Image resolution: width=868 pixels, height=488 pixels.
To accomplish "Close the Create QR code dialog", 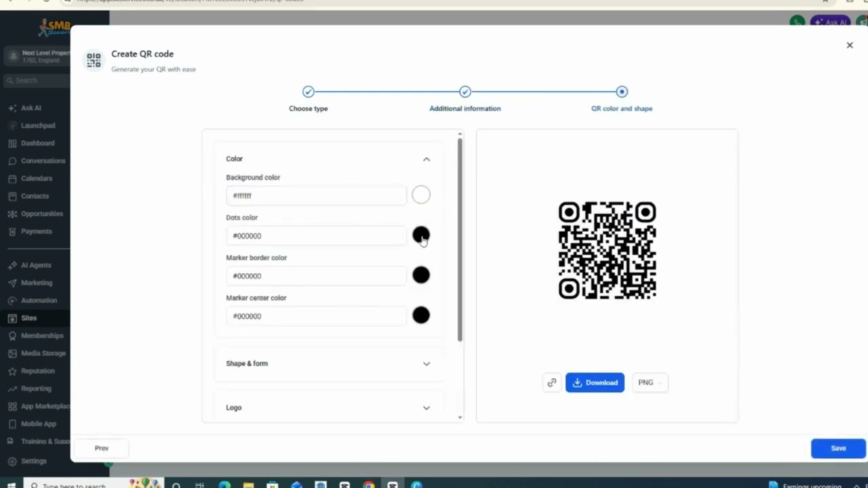I will (x=849, y=45).
